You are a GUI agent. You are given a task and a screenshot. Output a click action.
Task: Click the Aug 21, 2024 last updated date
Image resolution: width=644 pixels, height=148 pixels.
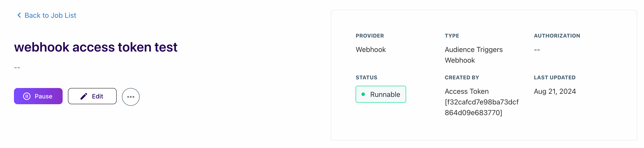point(555,91)
